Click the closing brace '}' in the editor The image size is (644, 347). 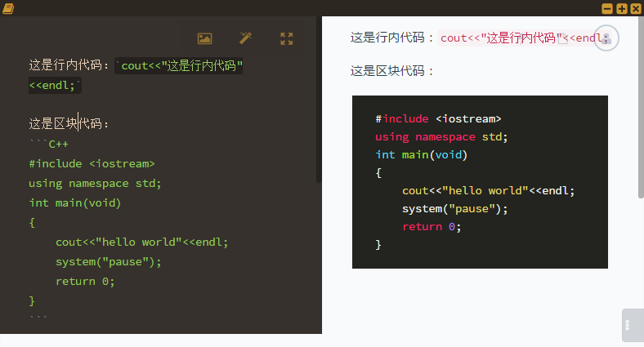pyautogui.click(x=32, y=301)
